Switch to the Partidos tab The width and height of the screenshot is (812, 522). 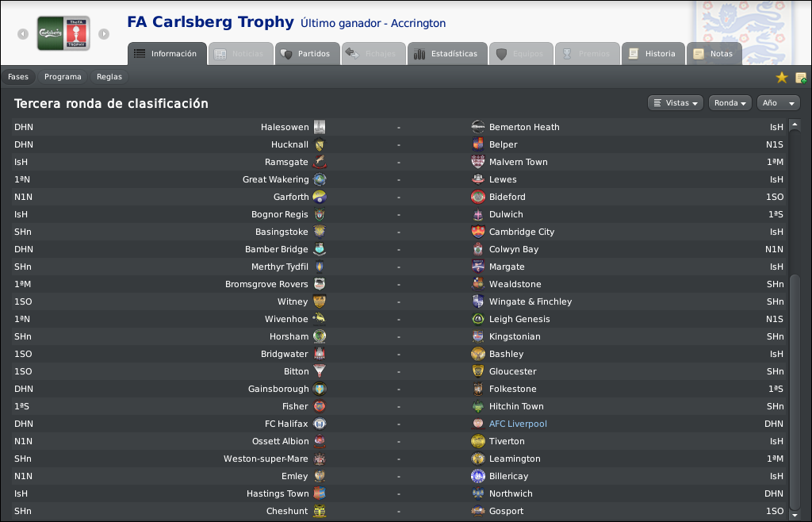(x=307, y=54)
